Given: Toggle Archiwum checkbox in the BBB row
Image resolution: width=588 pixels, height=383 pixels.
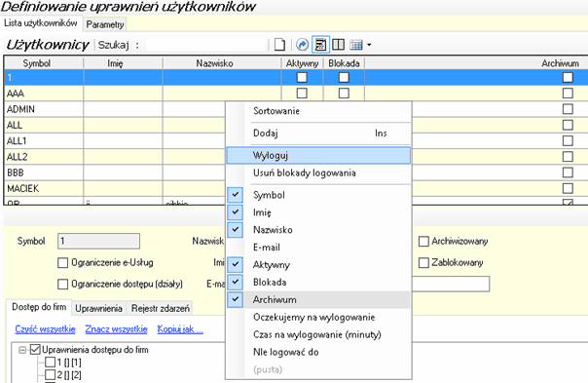Looking at the screenshot, I should [568, 172].
